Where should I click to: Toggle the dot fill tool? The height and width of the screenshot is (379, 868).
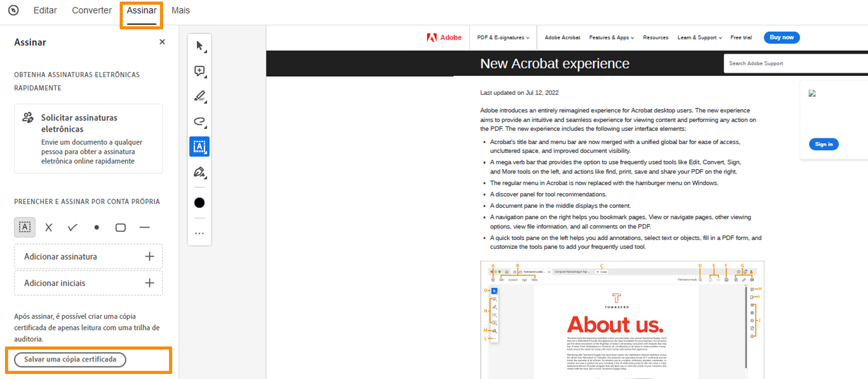(x=97, y=228)
